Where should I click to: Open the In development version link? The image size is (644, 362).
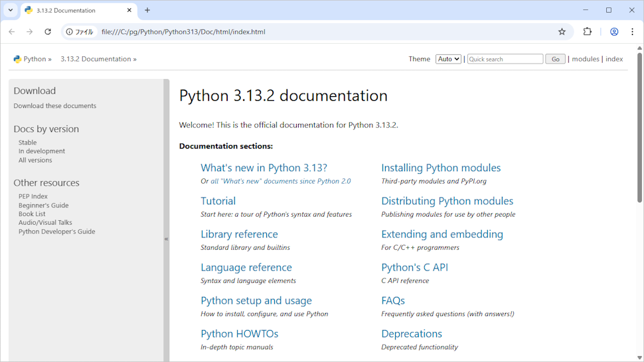click(x=41, y=151)
